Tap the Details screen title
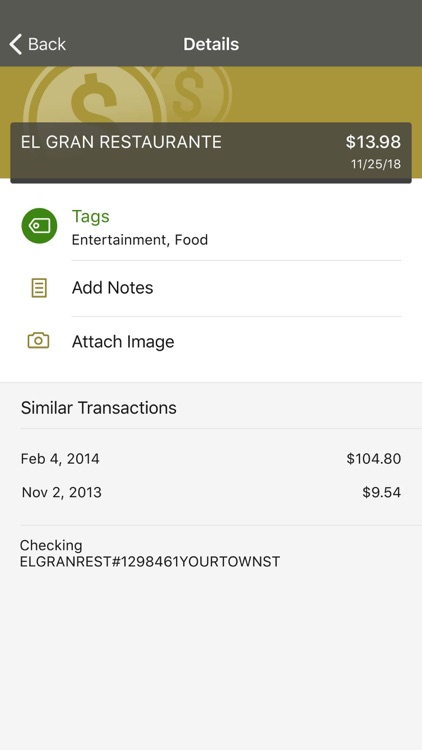 tap(211, 44)
